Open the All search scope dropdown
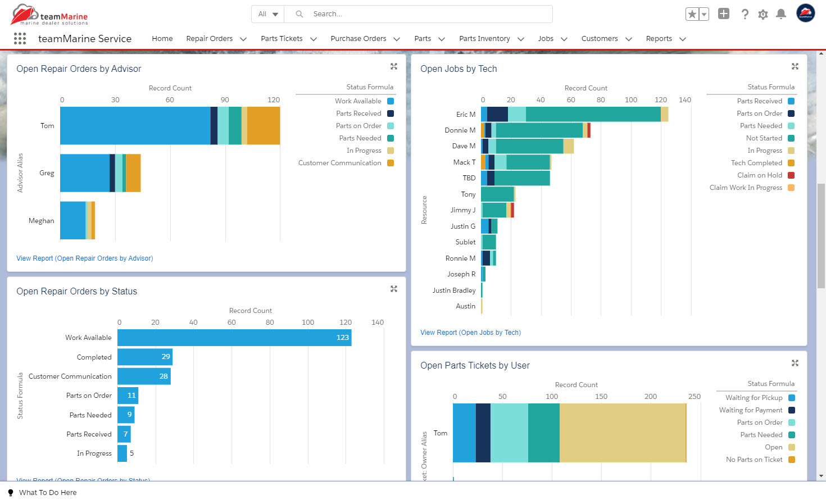The height and width of the screenshot is (504, 826). click(x=267, y=13)
